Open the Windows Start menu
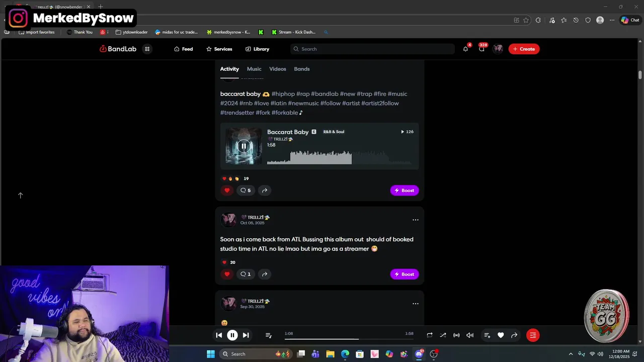This screenshot has width=644, height=362. [x=211, y=354]
